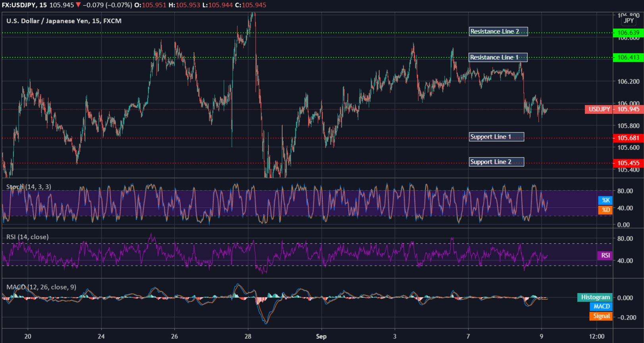
Task: Select the MACD (12, 26, close, 9) title
Action: pos(41,287)
